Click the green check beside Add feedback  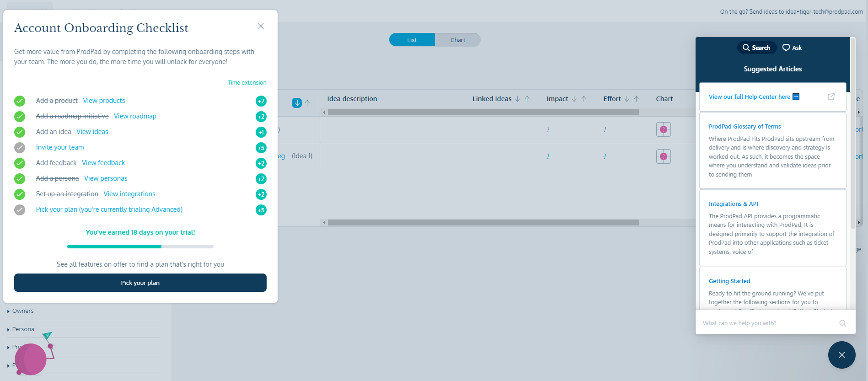pyautogui.click(x=20, y=163)
